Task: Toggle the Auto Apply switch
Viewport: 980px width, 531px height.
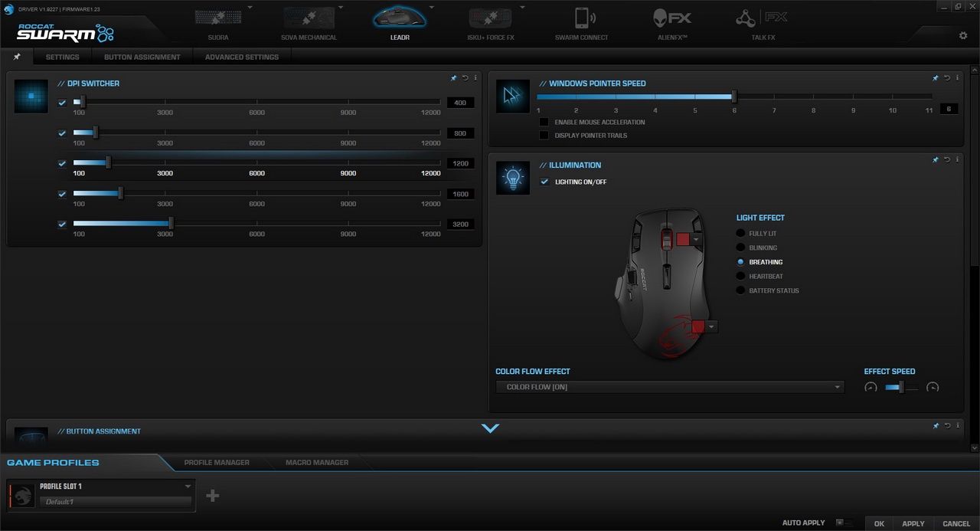Action: tap(844, 523)
